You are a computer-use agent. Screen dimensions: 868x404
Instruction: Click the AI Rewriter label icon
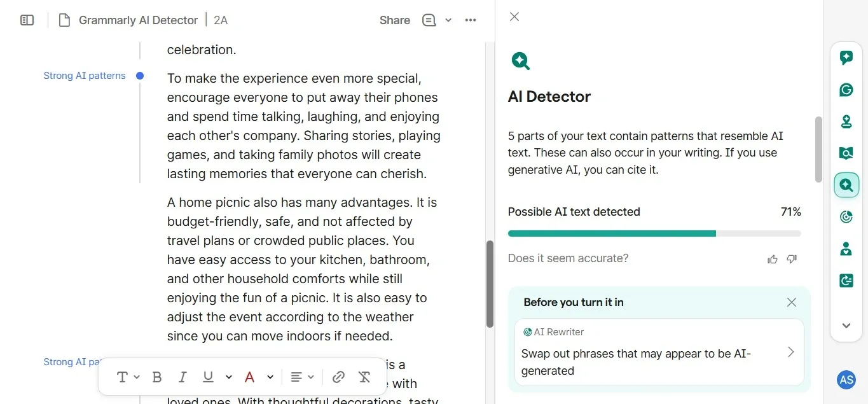tap(527, 332)
